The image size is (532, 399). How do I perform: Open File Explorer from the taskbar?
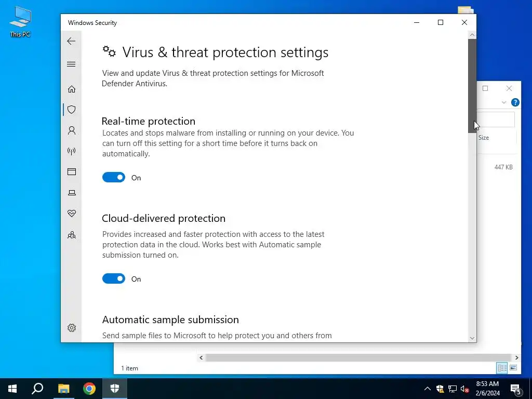tap(63, 389)
